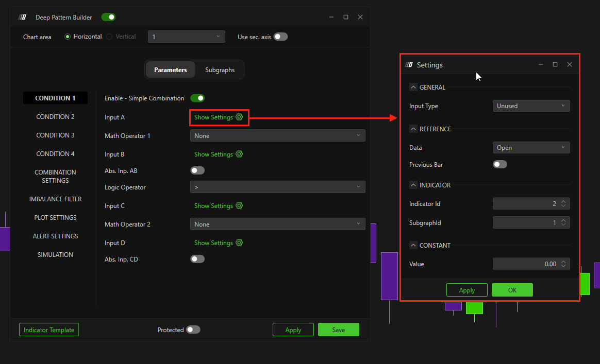Click the Indicator Id stepper arrows

(x=563, y=204)
